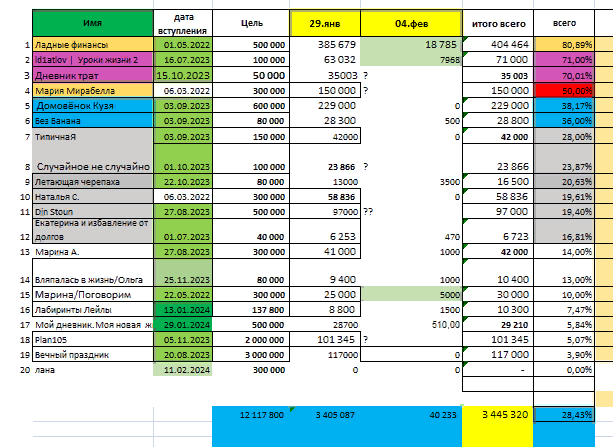Screen dimensions: 613x447
Task: Select the 'Марина А.' name cell
Action: [x=93, y=251]
